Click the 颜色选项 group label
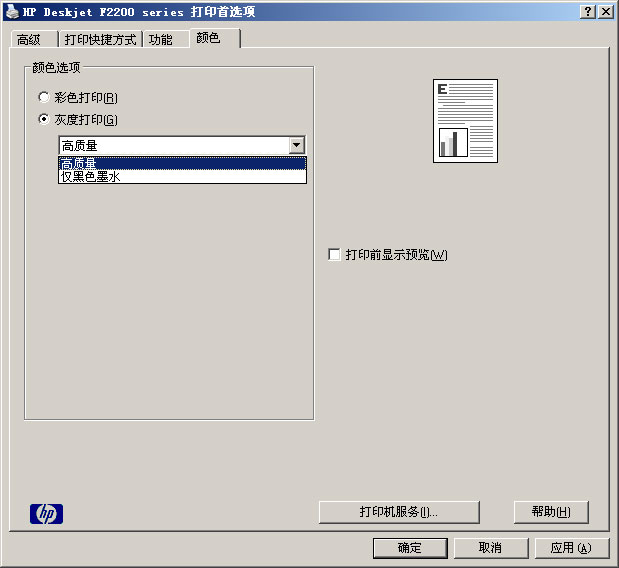The height and width of the screenshot is (568, 619). point(56,67)
